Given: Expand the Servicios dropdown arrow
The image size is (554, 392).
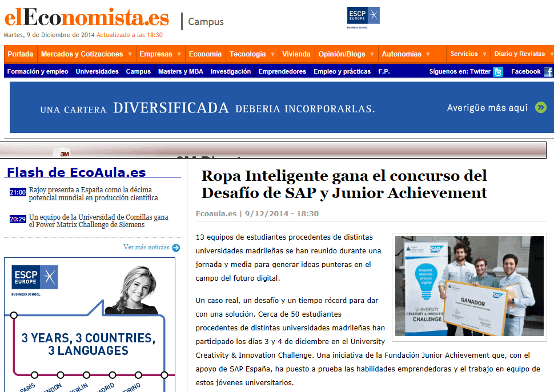Looking at the screenshot, I should point(484,54).
